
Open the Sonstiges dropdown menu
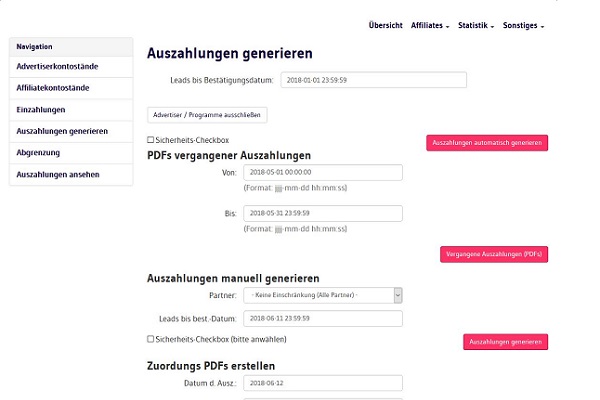[524, 25]
